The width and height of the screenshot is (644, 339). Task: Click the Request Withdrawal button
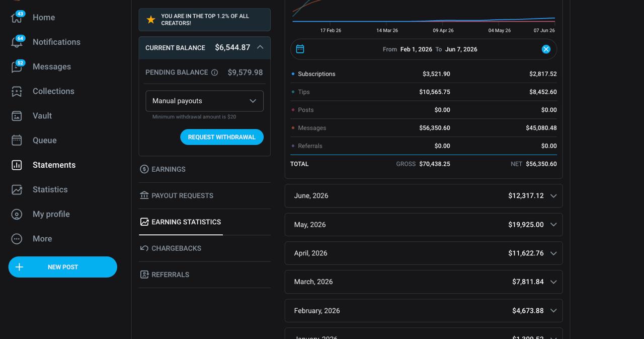tap(222, 137)
